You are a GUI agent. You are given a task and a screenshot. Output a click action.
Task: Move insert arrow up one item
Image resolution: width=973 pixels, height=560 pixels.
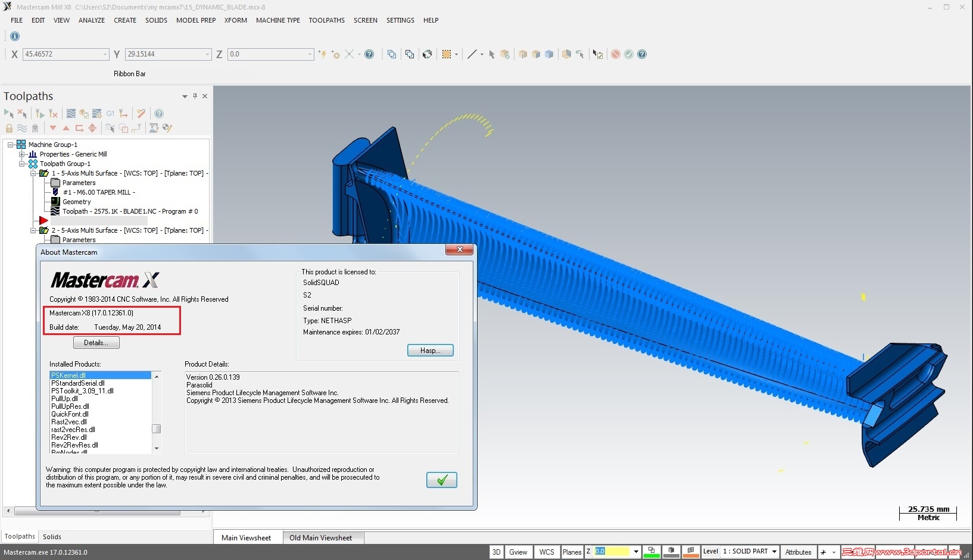pyautogui.click(x=66, y=128)
